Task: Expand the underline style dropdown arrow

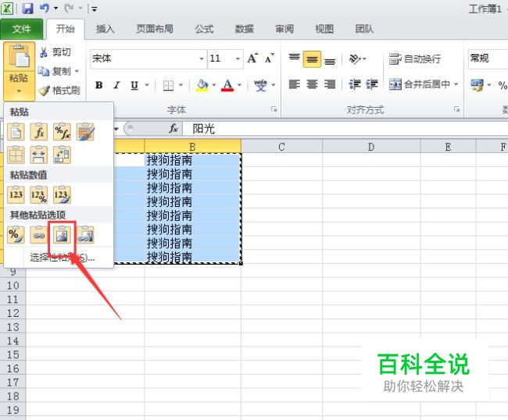Action: (147, 85)
